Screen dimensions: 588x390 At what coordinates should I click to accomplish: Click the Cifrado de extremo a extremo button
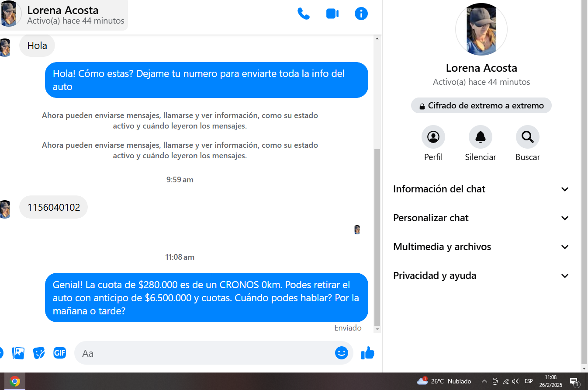[481, 105]
